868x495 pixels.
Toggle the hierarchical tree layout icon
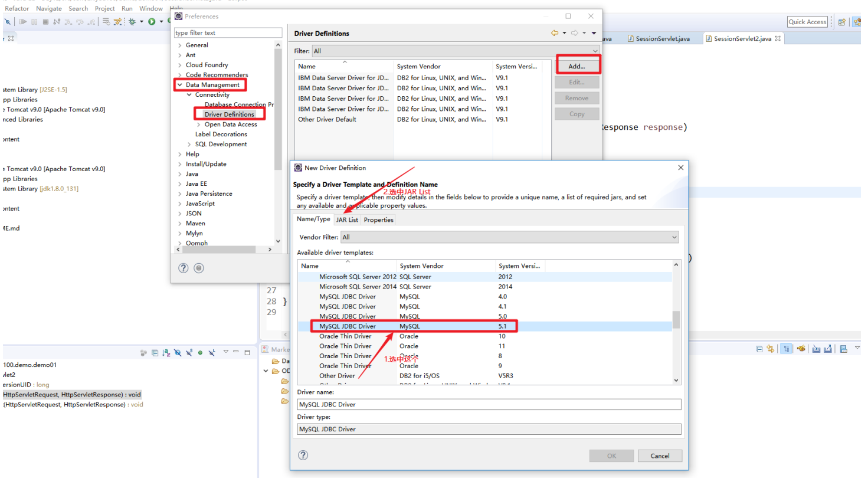[786, 349]
